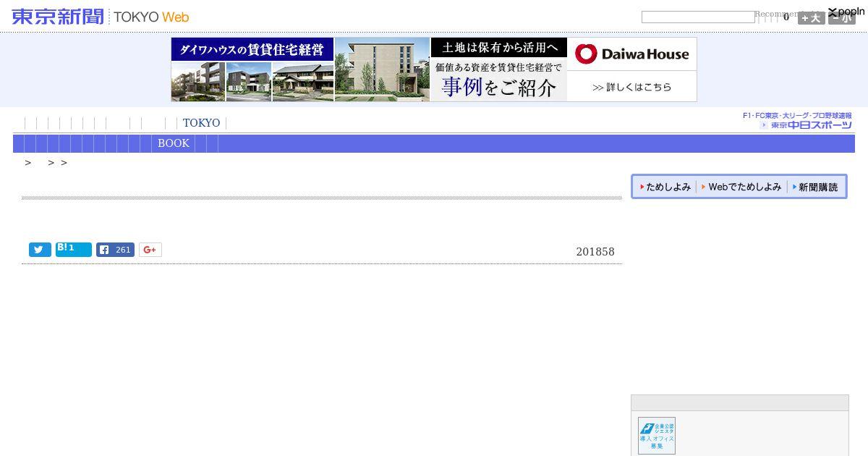Share on Facebook with 261 count
Viewport: 868px width, 456px height.
[x=115, y=250]
